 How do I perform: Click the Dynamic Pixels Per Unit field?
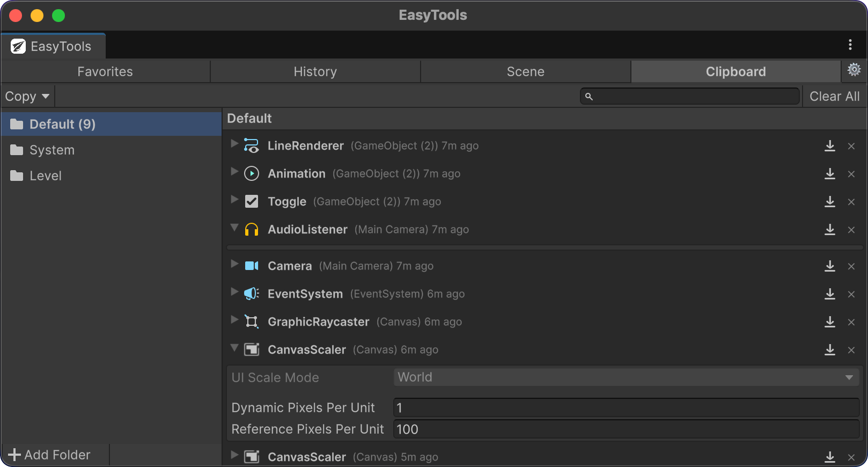(x=626, y=408)
